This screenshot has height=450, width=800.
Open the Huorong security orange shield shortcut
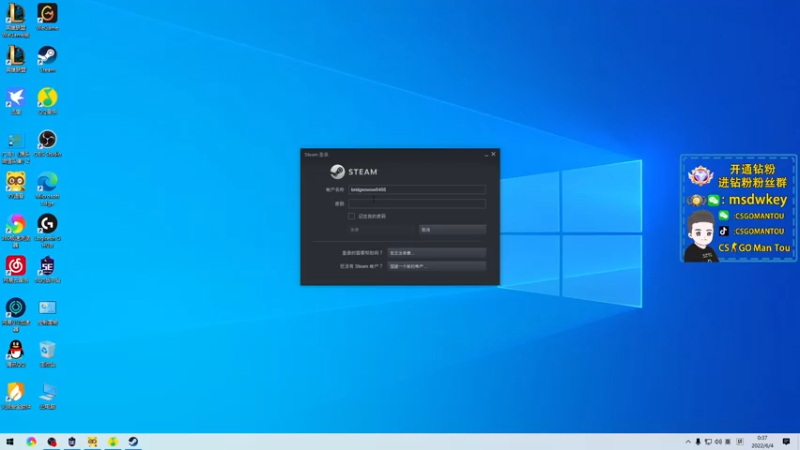(x=16, y=395)
